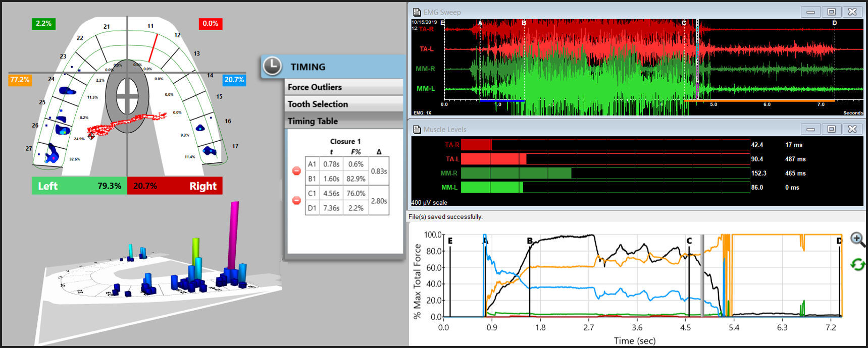868x348 pixels.
Task: Expand the Tooth Selection section
Action: click(x=344, y=104)
